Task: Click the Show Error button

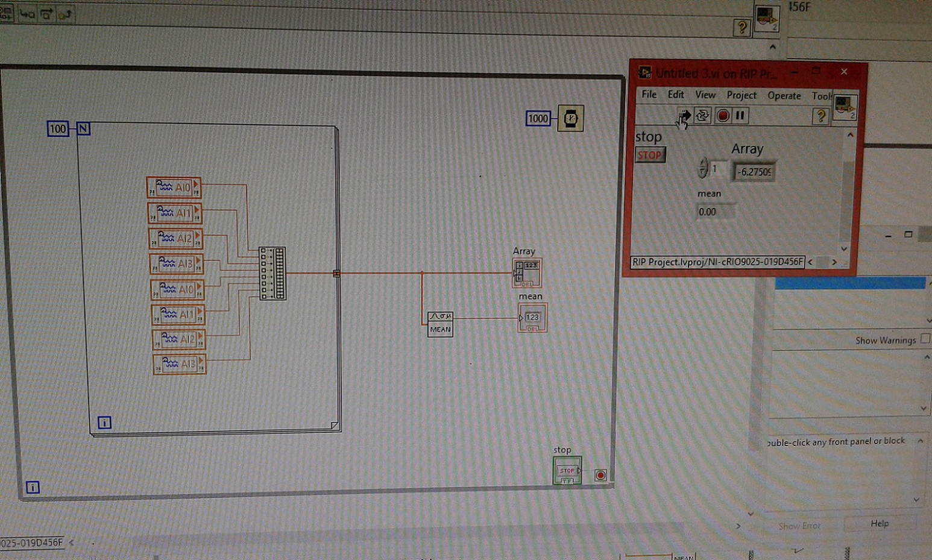Action: click(799, 526)
